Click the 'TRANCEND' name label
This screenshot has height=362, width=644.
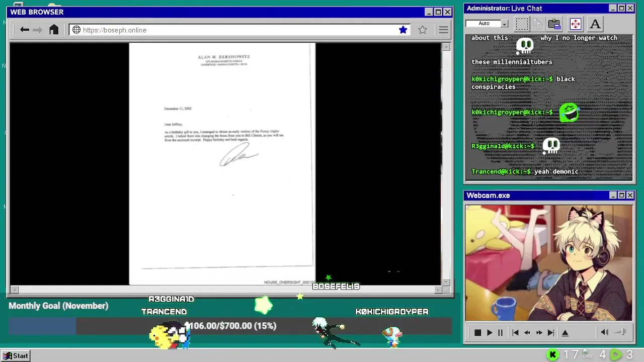click(x=164, y=312)
